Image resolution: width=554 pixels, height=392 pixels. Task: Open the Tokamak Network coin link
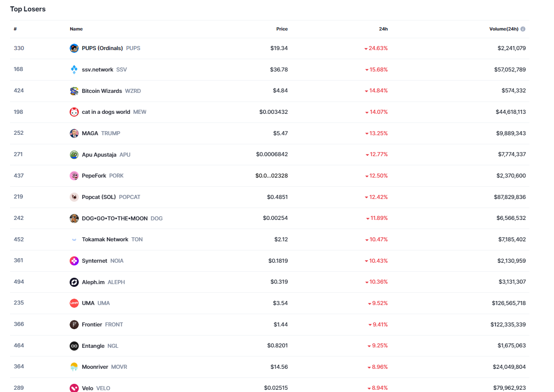coord(105,239)
